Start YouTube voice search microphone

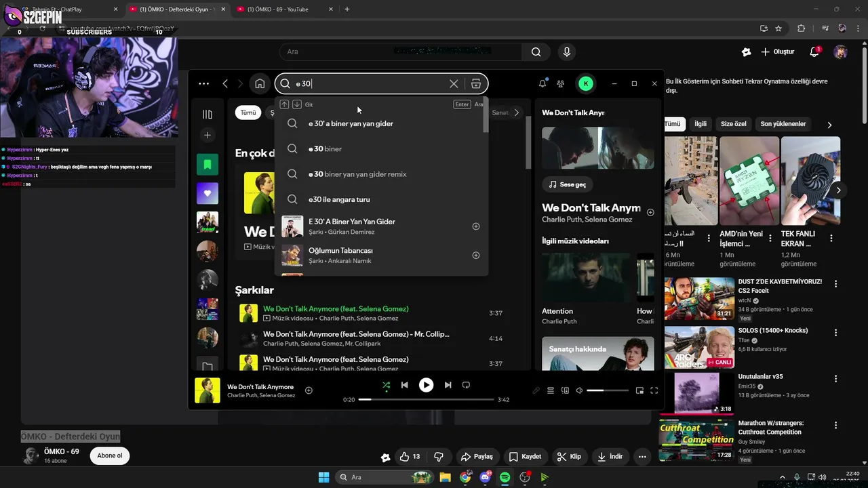[567, 52]
